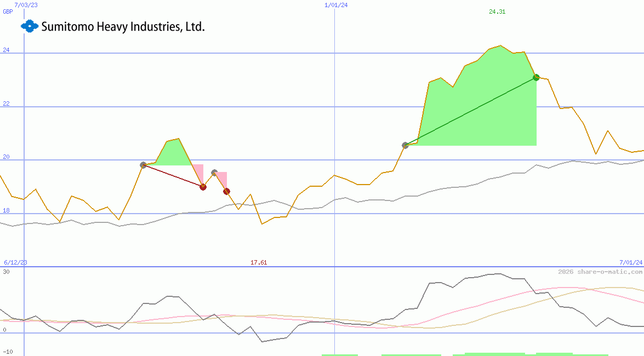
Task: Click the gray entry marker of second losing trade
Action: click(x=214, y=173)
